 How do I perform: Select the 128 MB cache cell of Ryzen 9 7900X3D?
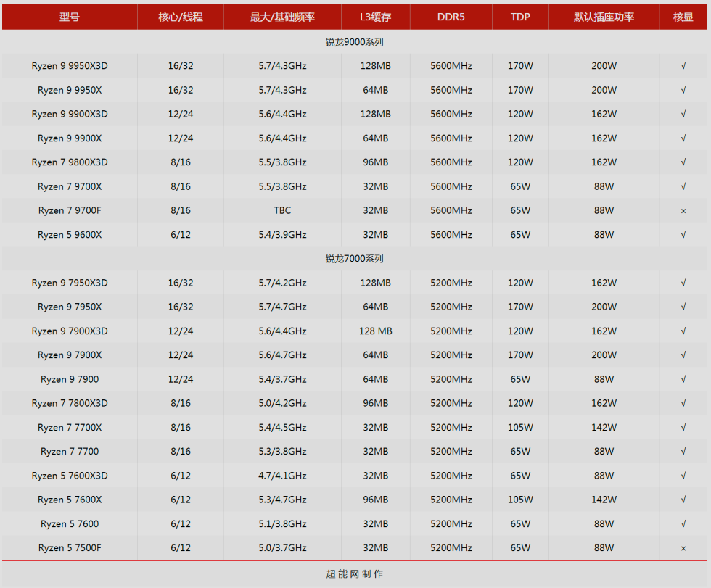376,331
